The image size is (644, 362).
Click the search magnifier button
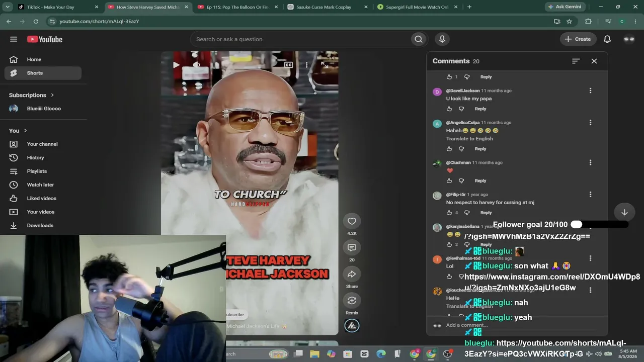click(418, 39)
